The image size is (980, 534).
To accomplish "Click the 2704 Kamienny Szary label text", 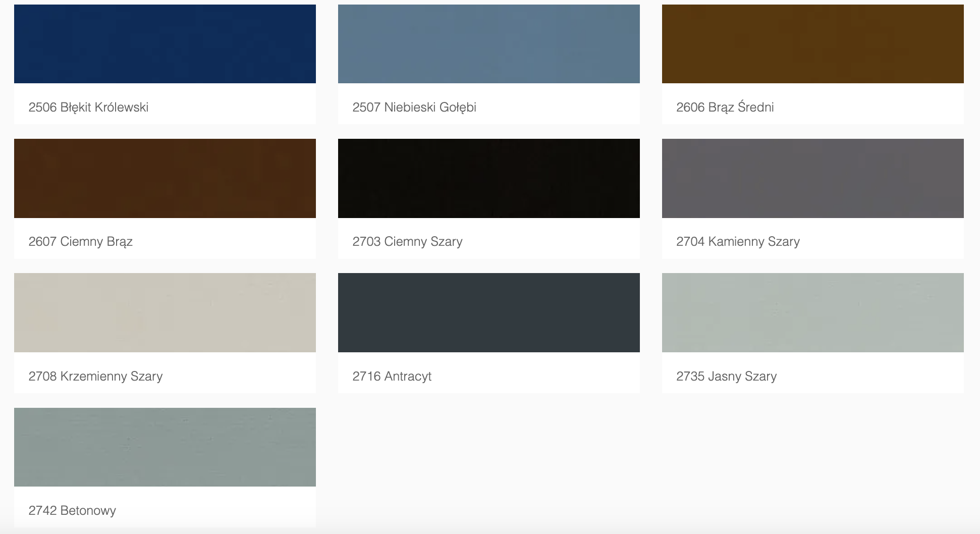I will tap(738, 241).
